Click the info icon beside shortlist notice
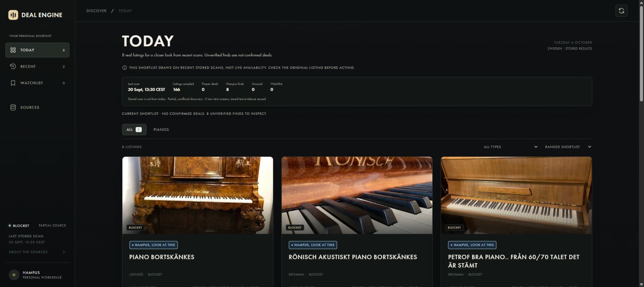This screenshot has width=644, height=287. (x=124, y=68)
